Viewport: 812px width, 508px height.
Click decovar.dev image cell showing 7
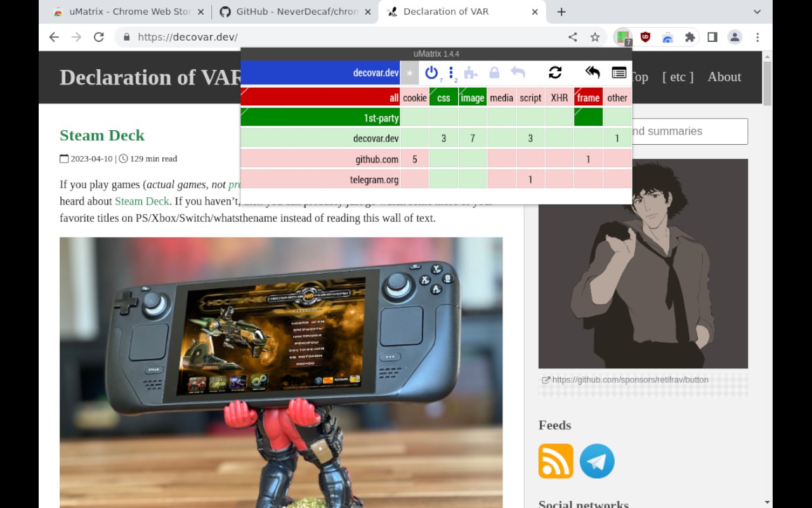473,138
